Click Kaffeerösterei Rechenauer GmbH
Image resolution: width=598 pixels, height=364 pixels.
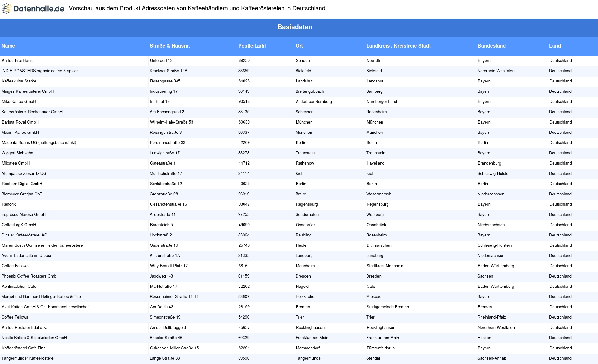[32, 112]
